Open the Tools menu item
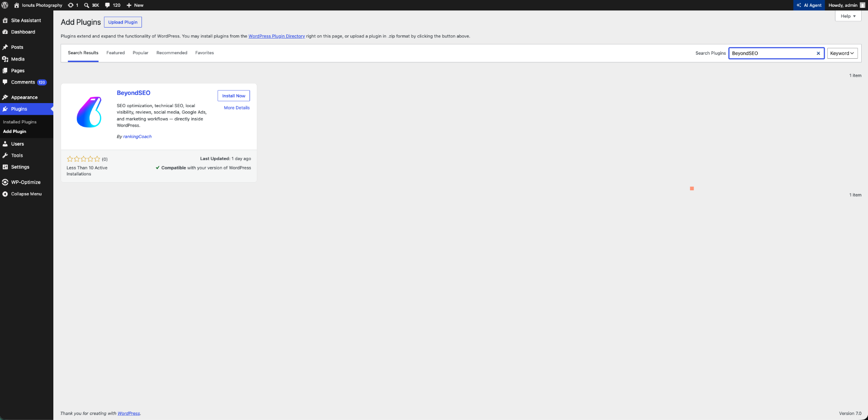This screenshot has width=868, height=420. [26, 156]
